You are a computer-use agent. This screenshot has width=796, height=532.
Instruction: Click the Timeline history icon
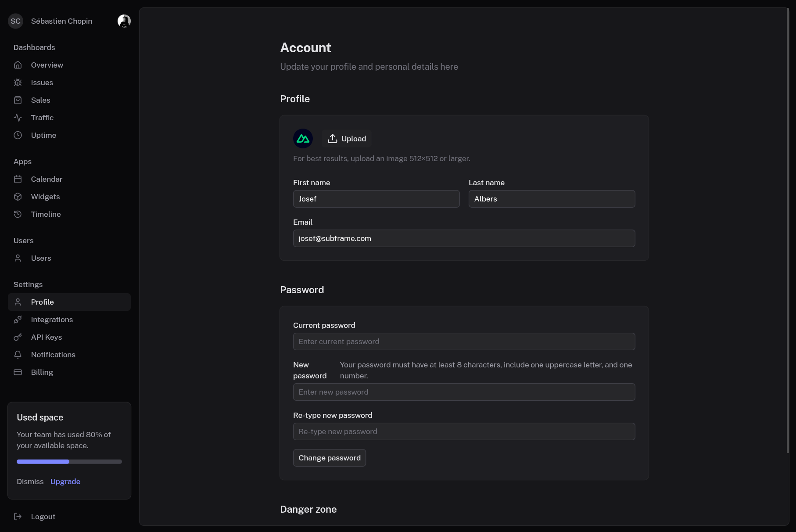coord(18,214)
